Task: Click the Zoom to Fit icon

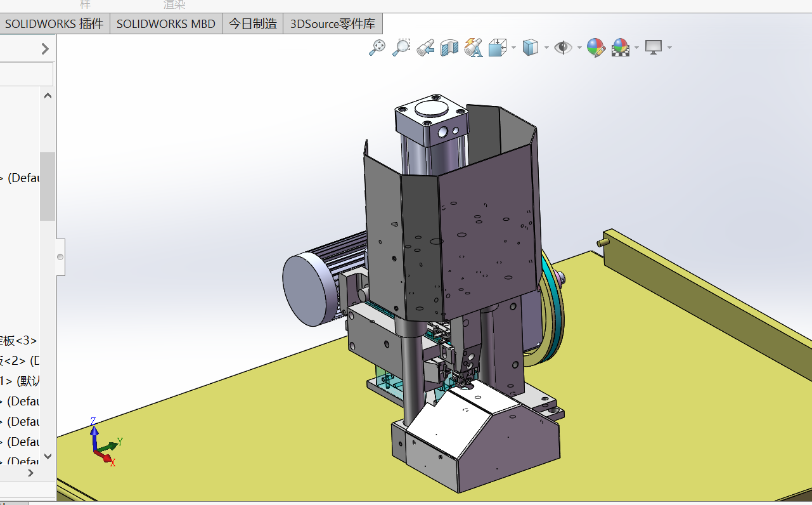Action: [377, 48]
